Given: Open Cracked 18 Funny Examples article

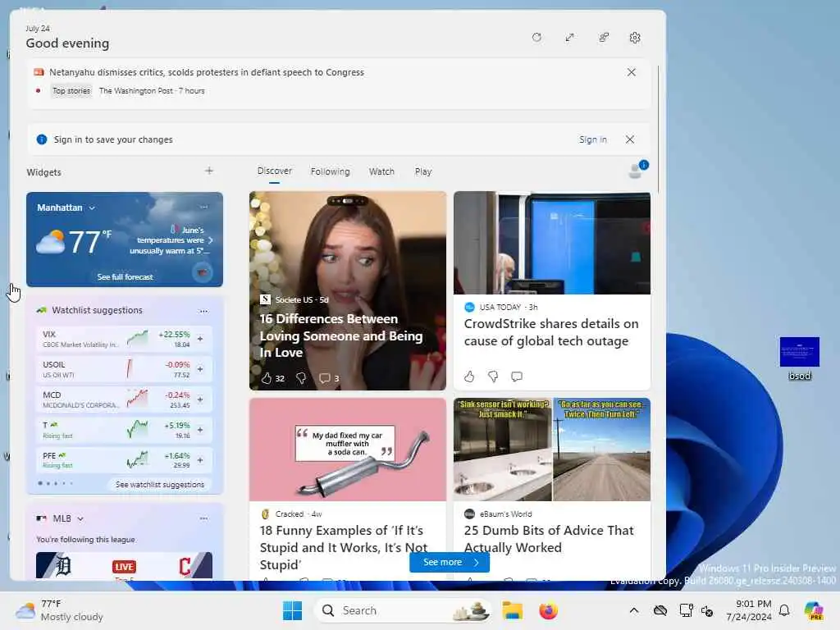Looking at the screenshot, I should (x=344, y=547).
